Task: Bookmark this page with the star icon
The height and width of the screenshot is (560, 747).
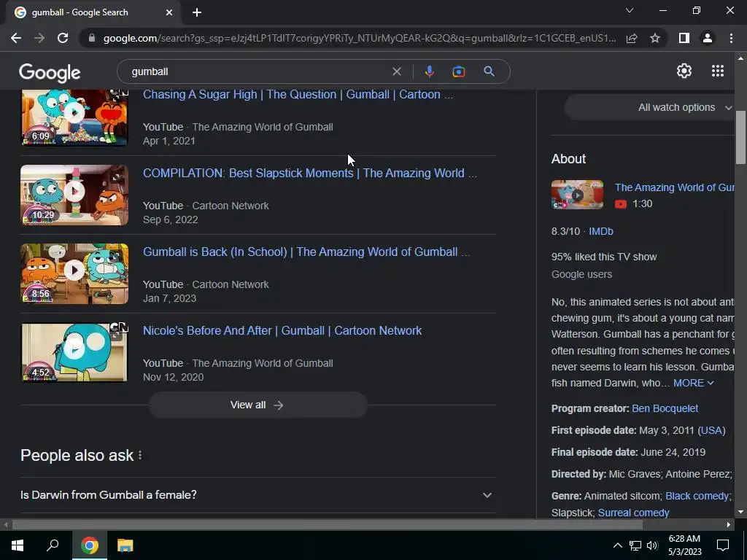Action: coord(655,38)
